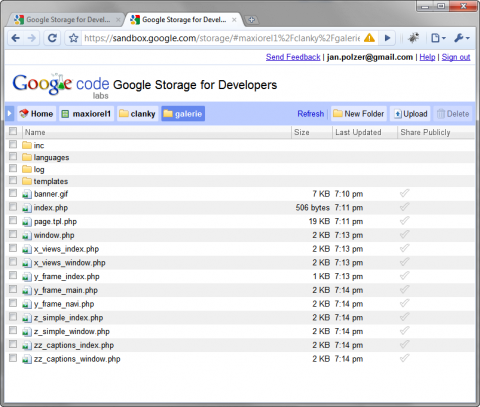The width and height of the screenshot is (480, 407).
Task: Toggle public sharing for z_simple_index.php
Action: pyautogui.click(x=404, y=317)
